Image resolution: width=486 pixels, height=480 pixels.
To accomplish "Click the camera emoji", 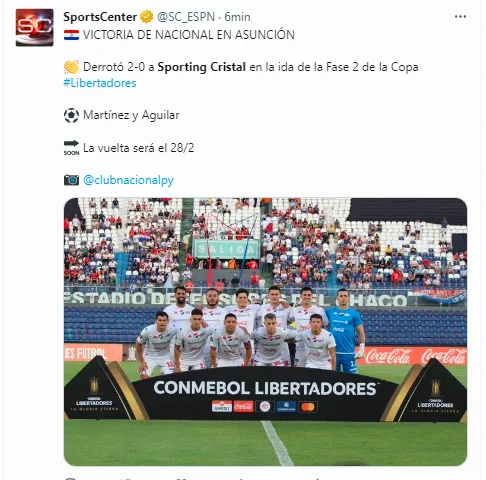I will tap(71, 180).
